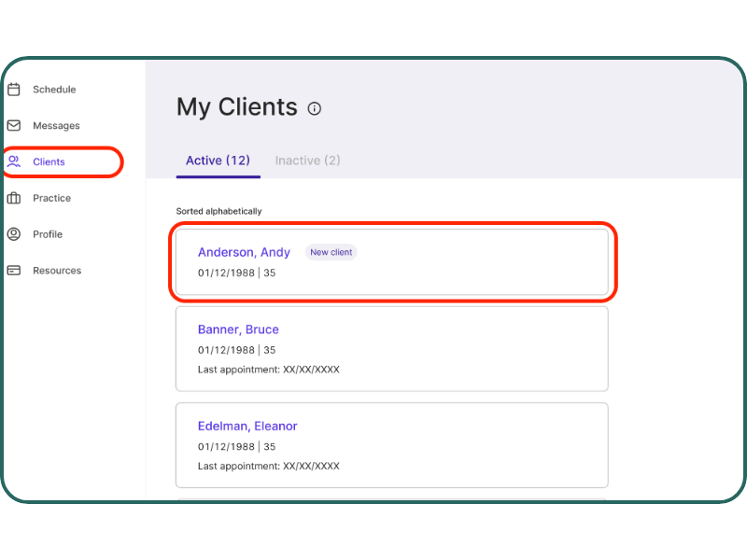Click the Resources card icon
This screenshot has width=747, height=560.
14,270
